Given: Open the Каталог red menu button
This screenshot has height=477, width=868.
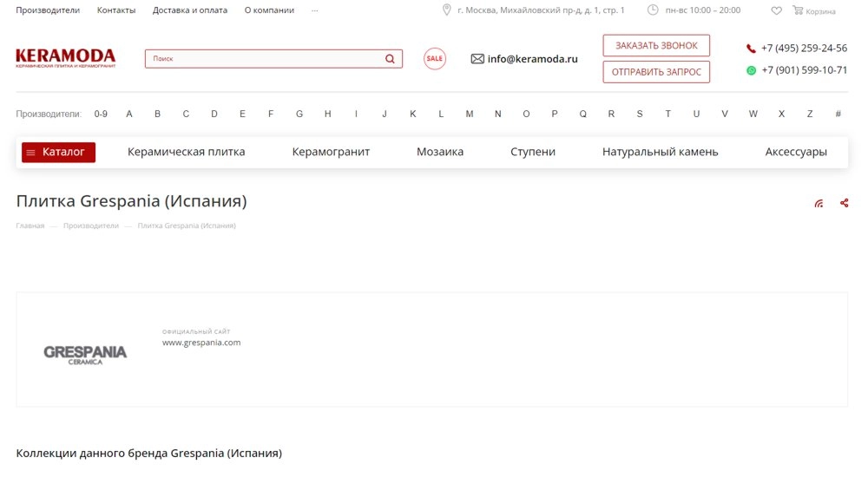Looking at the screenshot, I should pos(59,152).
